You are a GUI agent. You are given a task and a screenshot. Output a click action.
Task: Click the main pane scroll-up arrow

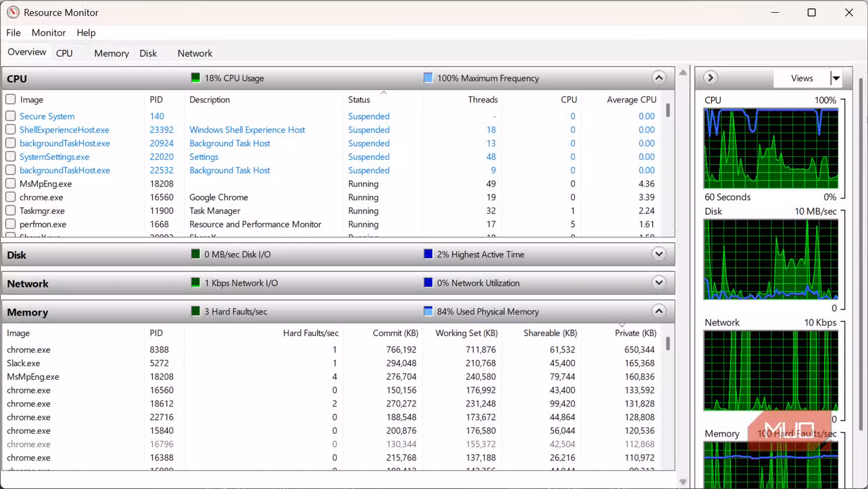click(683, 72)
